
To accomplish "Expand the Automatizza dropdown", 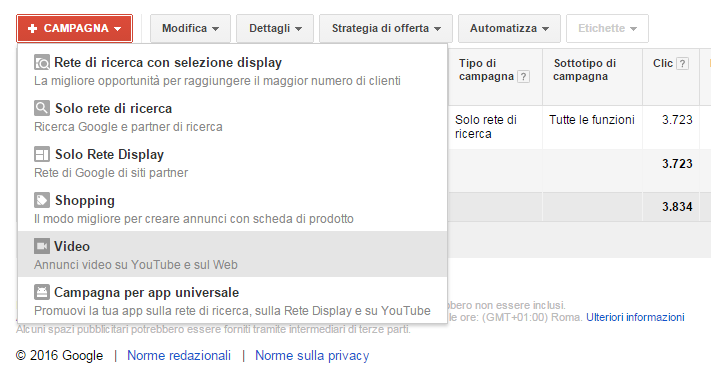I will coord(509,29).
